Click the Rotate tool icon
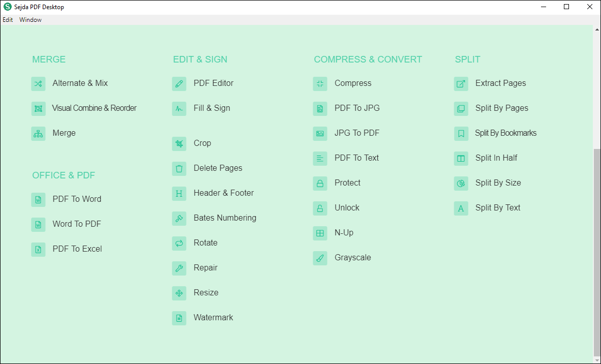 [x=179, y=243]
